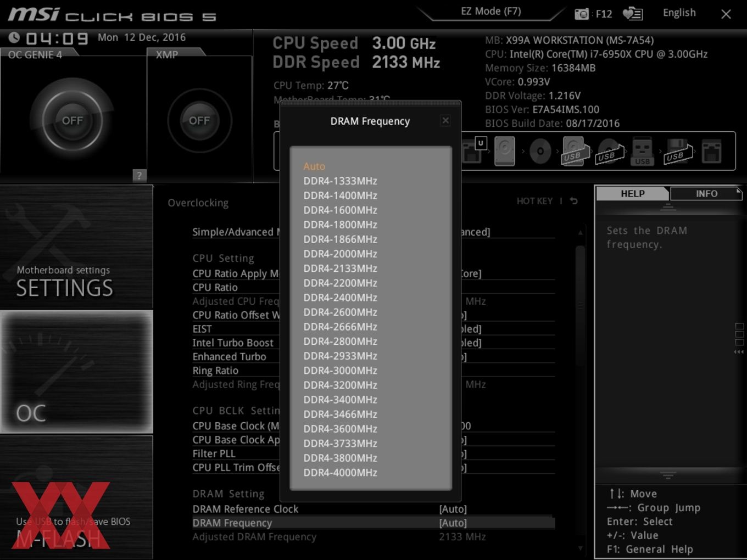Close the DRAM Frequency popup
Screen dimensions: 747x560
(x=445, y=120)
